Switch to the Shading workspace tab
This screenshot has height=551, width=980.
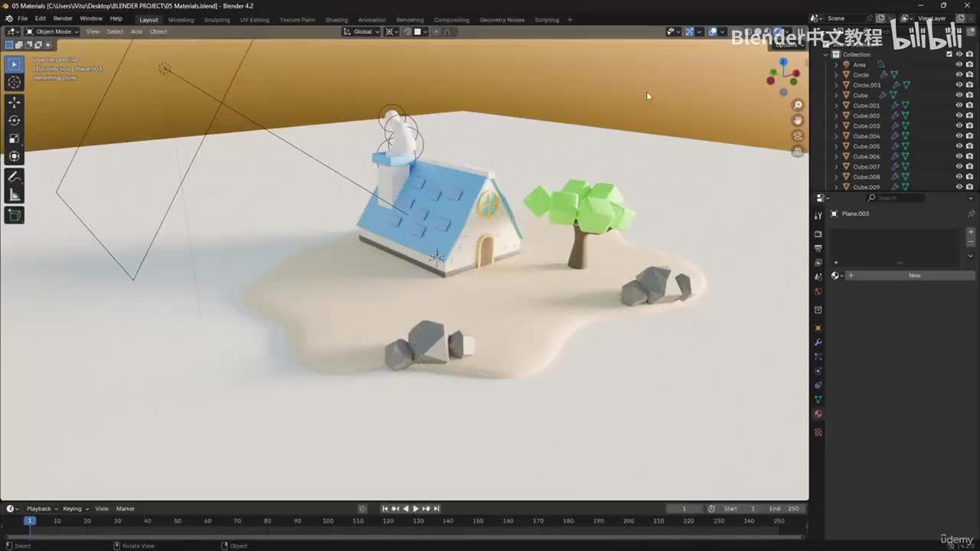tap(336, 20)
